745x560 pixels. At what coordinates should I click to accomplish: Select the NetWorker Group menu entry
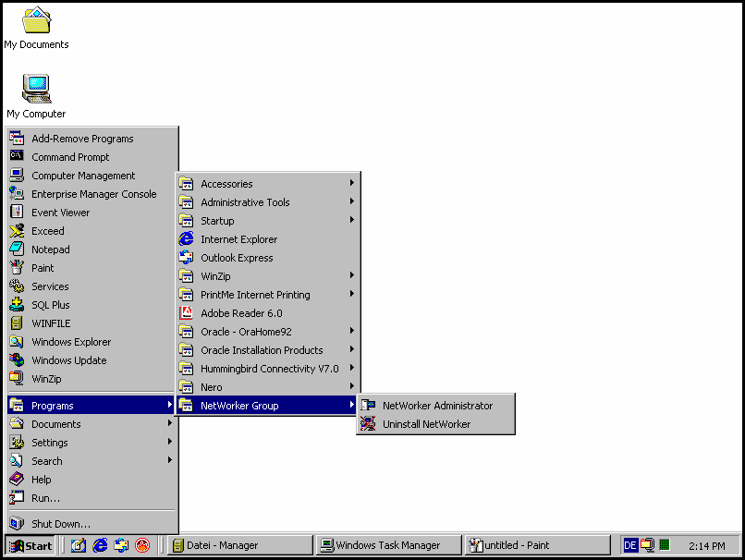tap(267, 405)
